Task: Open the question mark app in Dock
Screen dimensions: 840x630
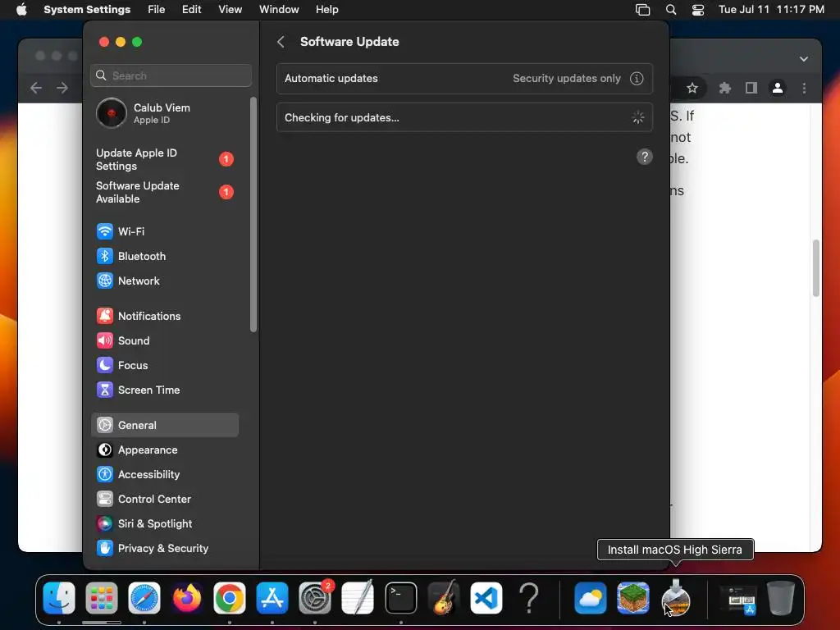Action: [x=529, y=598]
